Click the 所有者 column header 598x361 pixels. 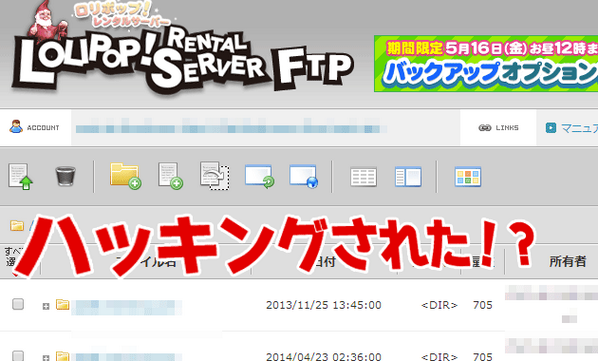(x=567, y=262)
